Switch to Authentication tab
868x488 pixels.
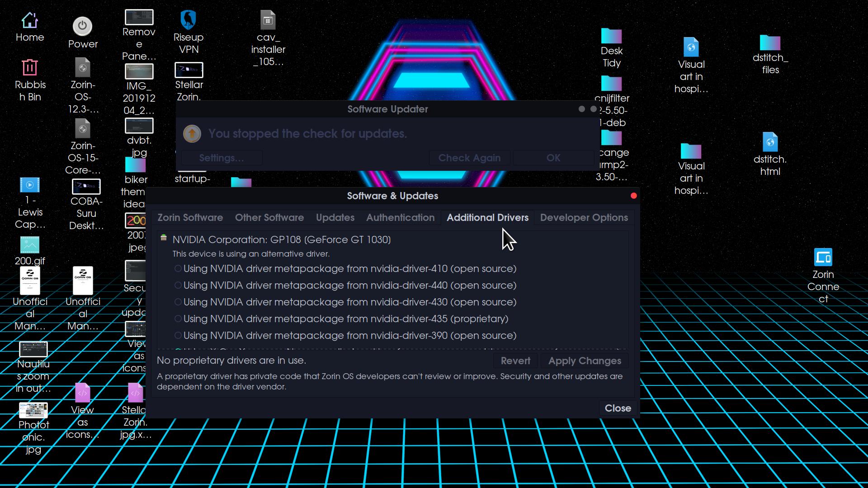tap(400, 217)
